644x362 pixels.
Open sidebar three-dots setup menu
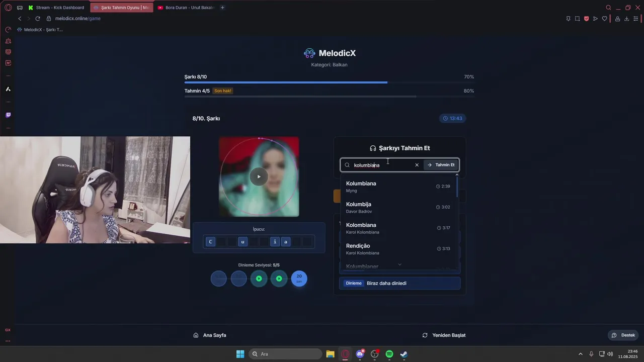point(8,341)
